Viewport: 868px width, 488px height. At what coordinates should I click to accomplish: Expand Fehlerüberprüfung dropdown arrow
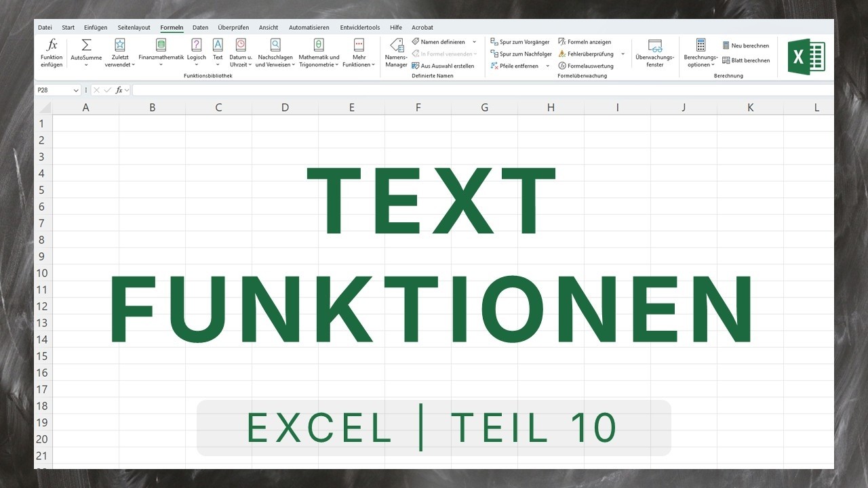pyautogui.click(x=623, y=54)
